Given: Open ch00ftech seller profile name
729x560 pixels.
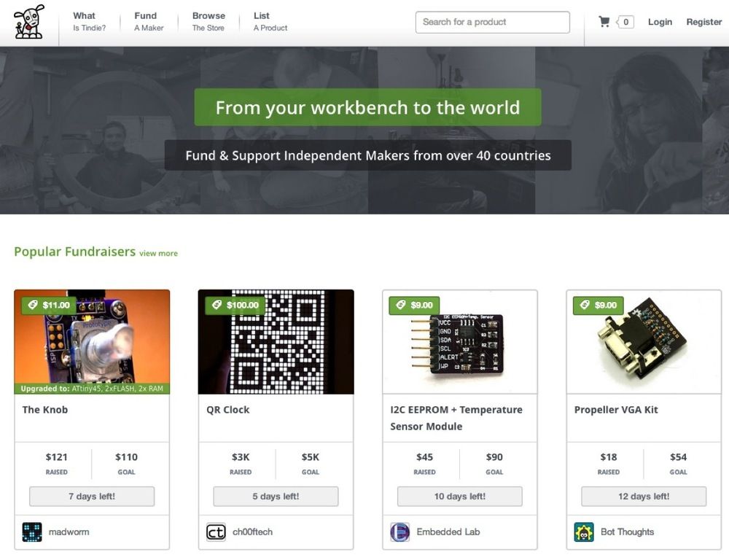Looking at the screenshot, I should [x=252, y=532].
